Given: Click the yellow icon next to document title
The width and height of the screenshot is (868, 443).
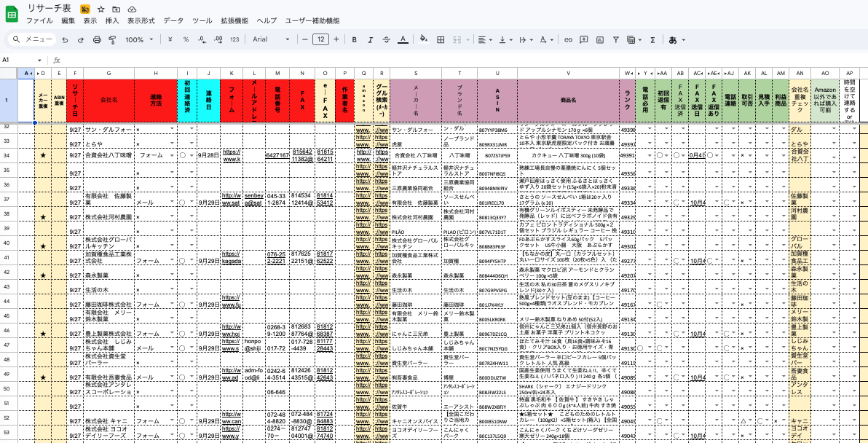Looking at the screenshot, I should [x=84, y=9].
